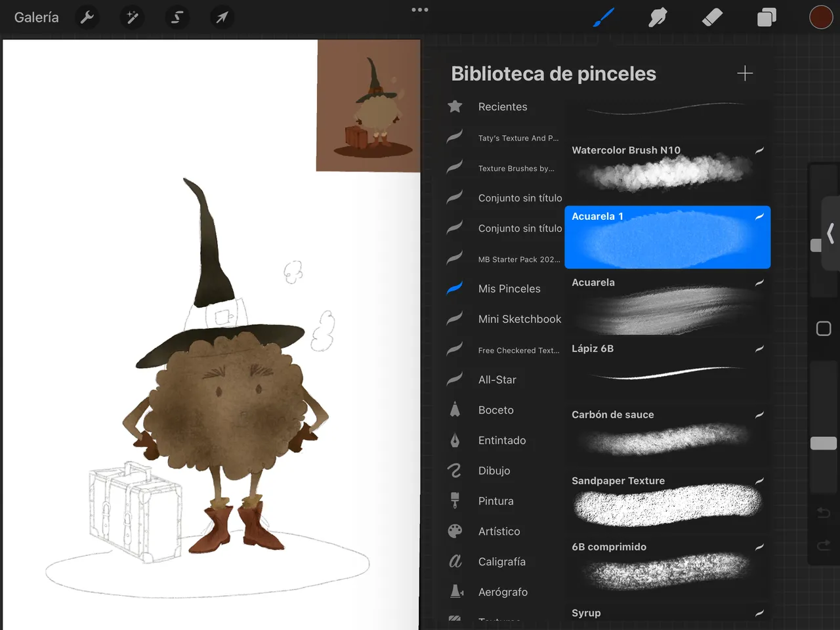
Task: Open Free Checkered Text... set
Action: pos(503,350)
